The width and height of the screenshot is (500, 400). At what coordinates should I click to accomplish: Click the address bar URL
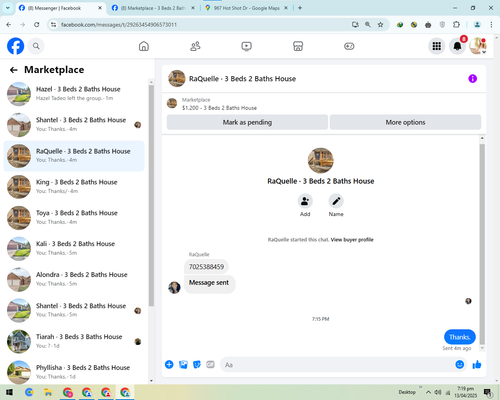click(x=119, y=25)
